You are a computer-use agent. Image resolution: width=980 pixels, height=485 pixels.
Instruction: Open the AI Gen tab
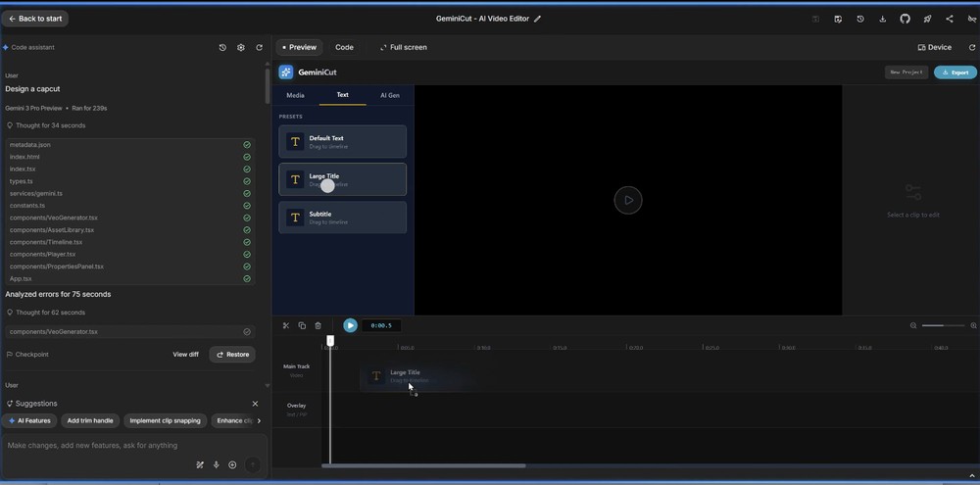point(389,95)
